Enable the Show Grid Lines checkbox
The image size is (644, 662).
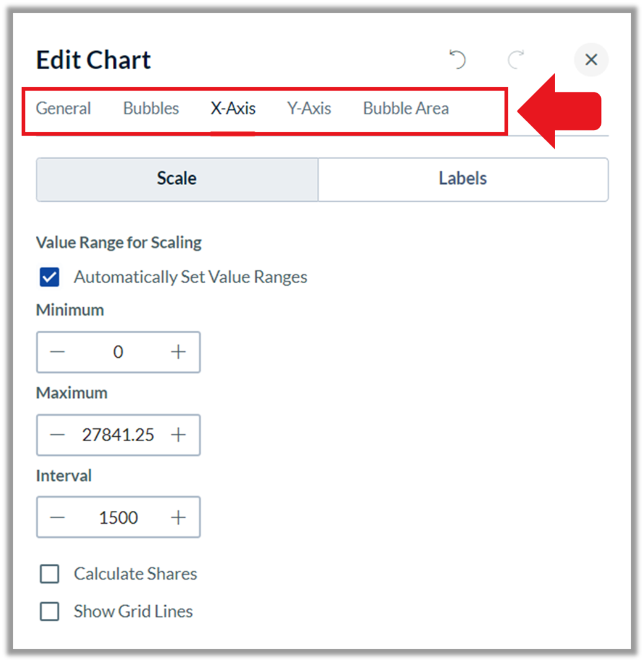click(x=49, y=611)
